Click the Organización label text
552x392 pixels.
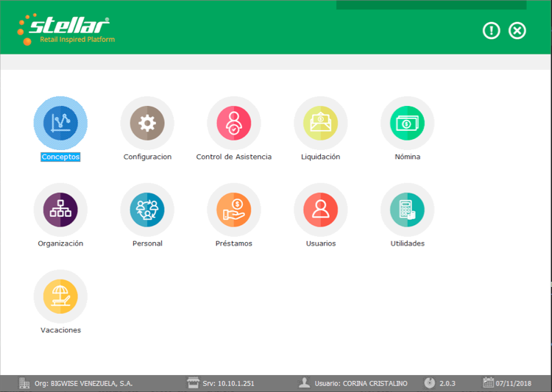click(x=60, y=243)
